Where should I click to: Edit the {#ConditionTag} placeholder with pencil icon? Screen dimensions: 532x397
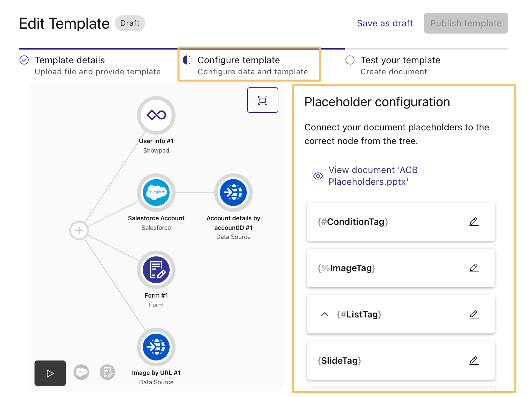pos(474,222)
